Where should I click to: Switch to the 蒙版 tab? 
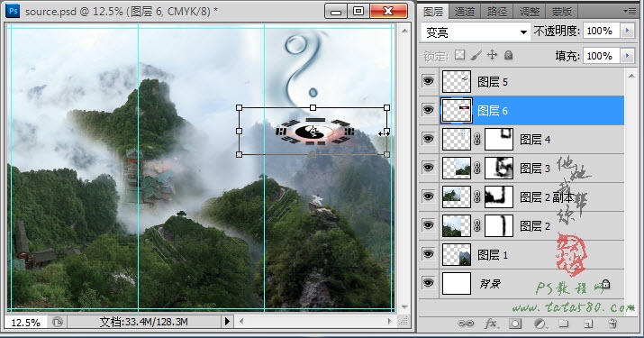[x=561, y=12]
